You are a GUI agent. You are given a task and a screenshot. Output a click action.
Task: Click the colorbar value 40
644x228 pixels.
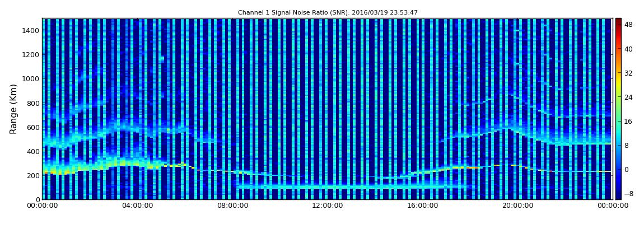click(628, 49)
